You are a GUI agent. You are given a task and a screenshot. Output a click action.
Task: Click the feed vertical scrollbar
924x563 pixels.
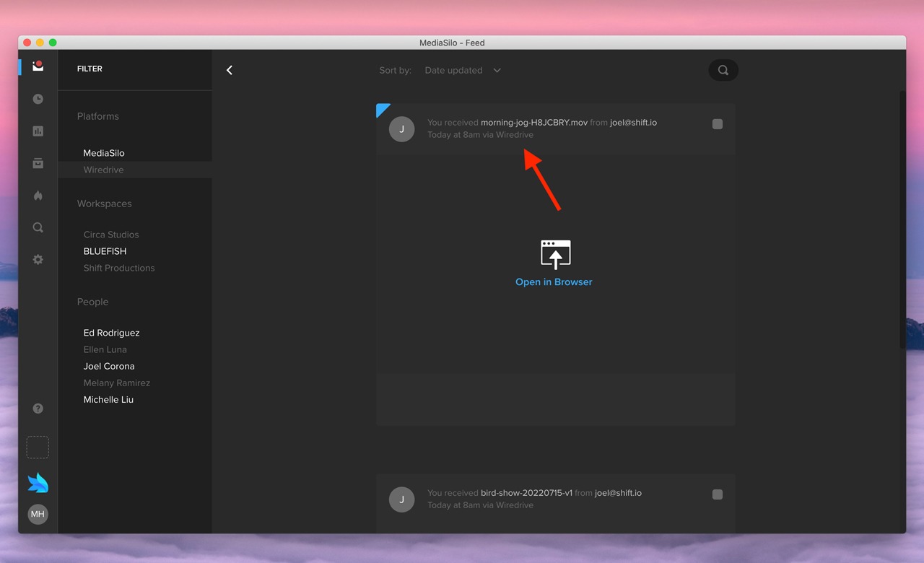click(902, 220)
